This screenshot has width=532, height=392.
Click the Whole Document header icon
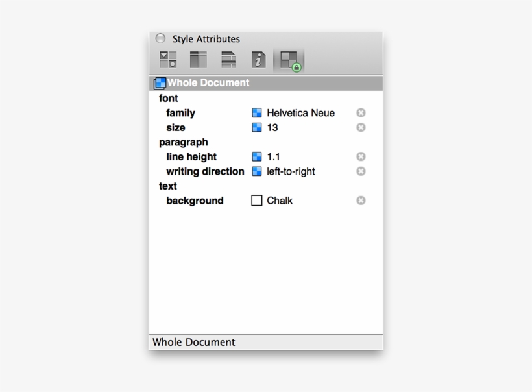tap(160, 82)
